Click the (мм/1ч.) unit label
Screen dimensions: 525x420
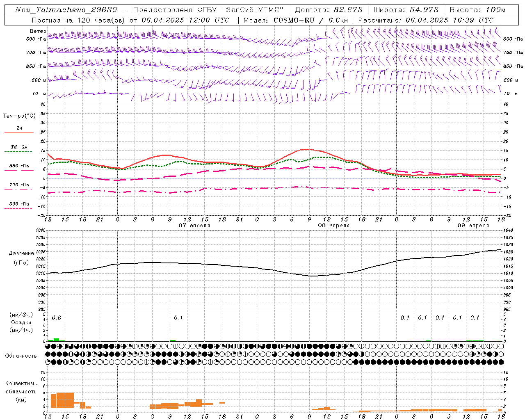pos(21,330)
